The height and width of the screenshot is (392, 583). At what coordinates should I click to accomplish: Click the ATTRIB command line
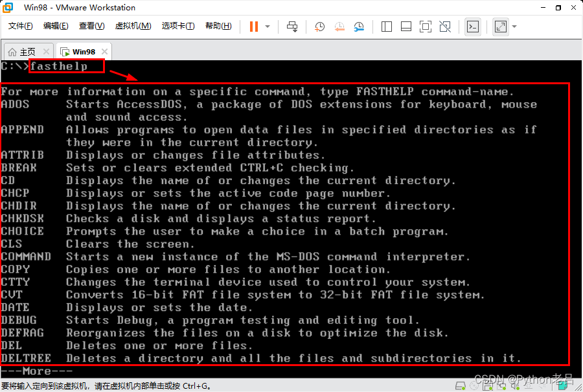pos(163,155)
